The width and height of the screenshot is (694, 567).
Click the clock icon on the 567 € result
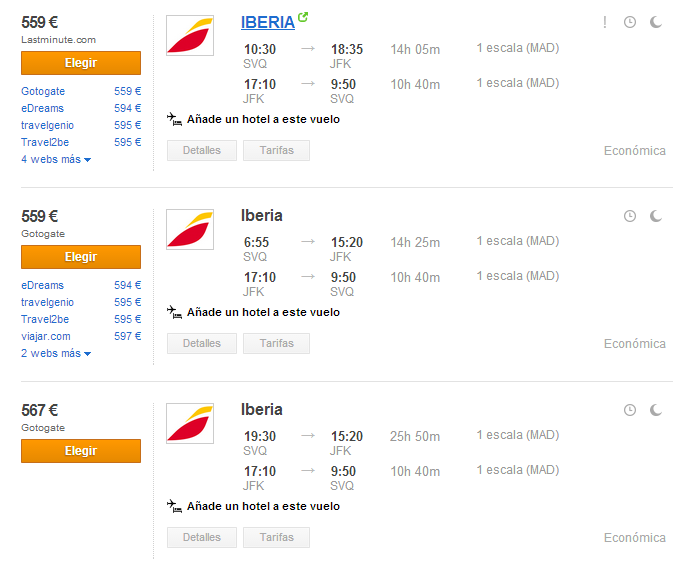coord(630,410)
